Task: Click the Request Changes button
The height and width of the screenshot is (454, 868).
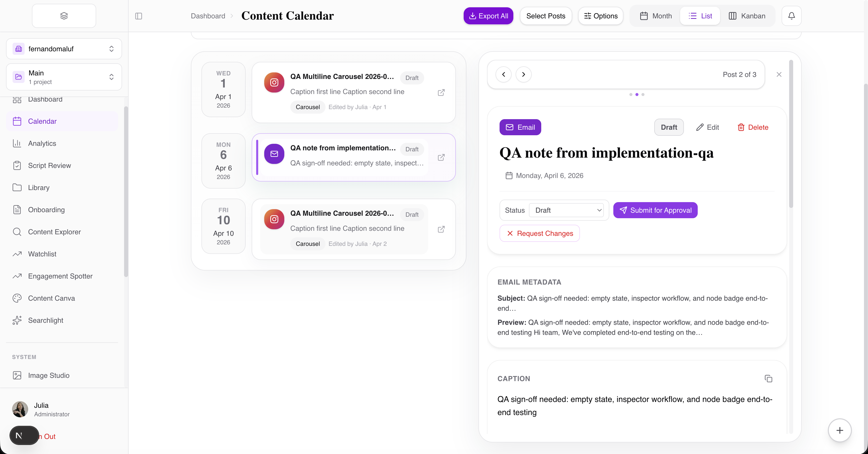Action: 539,233
